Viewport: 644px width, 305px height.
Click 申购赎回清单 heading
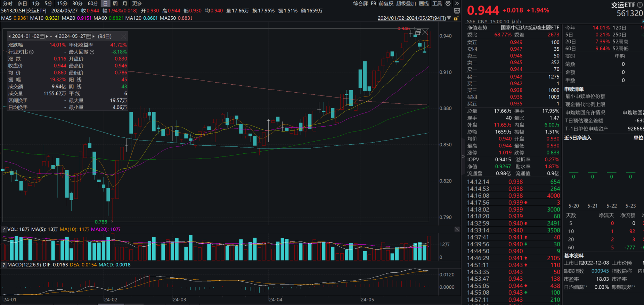574,89
